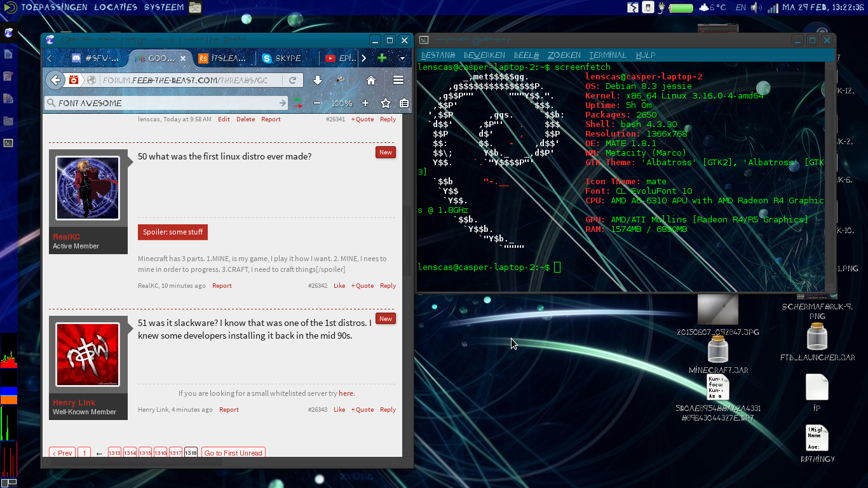The image size is (868, 488).
Task: Open Bestand menu in terminal
Action: (438, 55)
